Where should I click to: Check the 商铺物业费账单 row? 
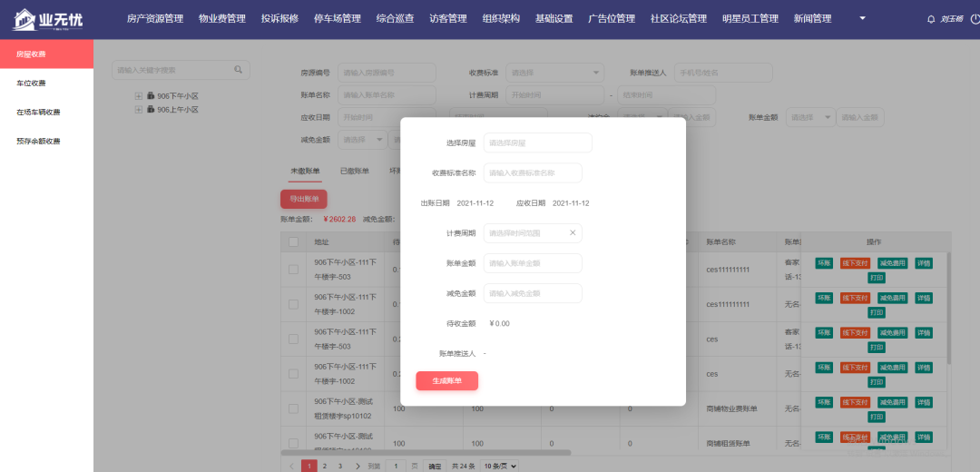coord(293,408)
